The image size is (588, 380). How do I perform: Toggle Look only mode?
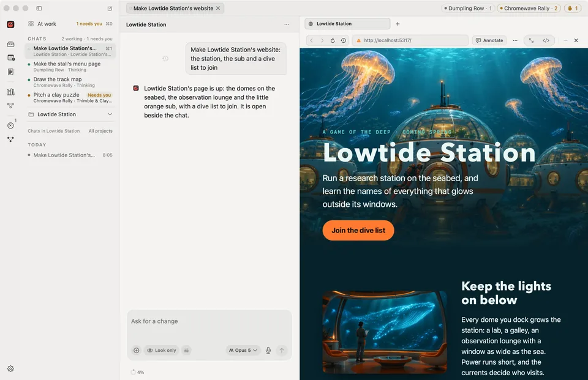pos(161,351)
